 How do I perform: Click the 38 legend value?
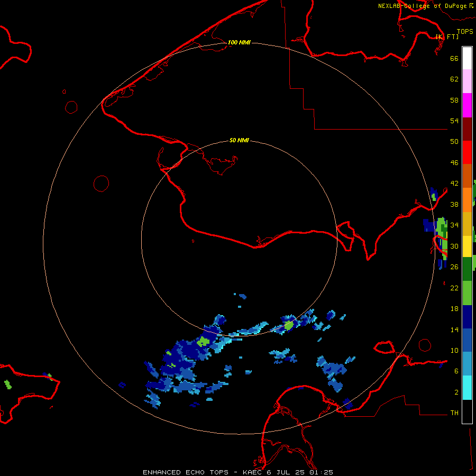pos(454,205)
